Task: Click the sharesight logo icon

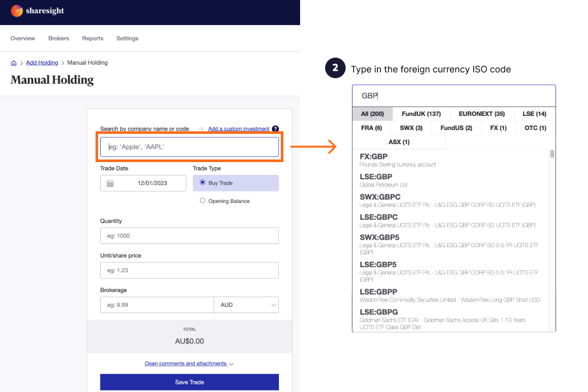Action: (x=17, y=11)
